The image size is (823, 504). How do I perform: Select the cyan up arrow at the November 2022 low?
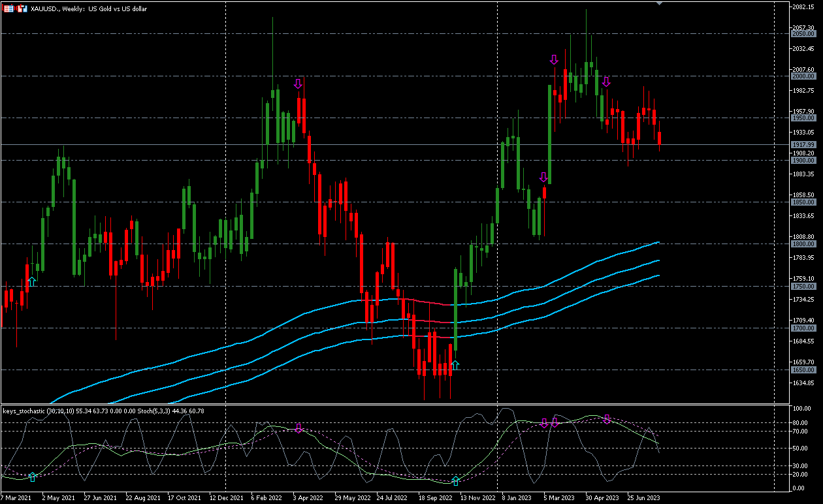[x=455, y=365]
